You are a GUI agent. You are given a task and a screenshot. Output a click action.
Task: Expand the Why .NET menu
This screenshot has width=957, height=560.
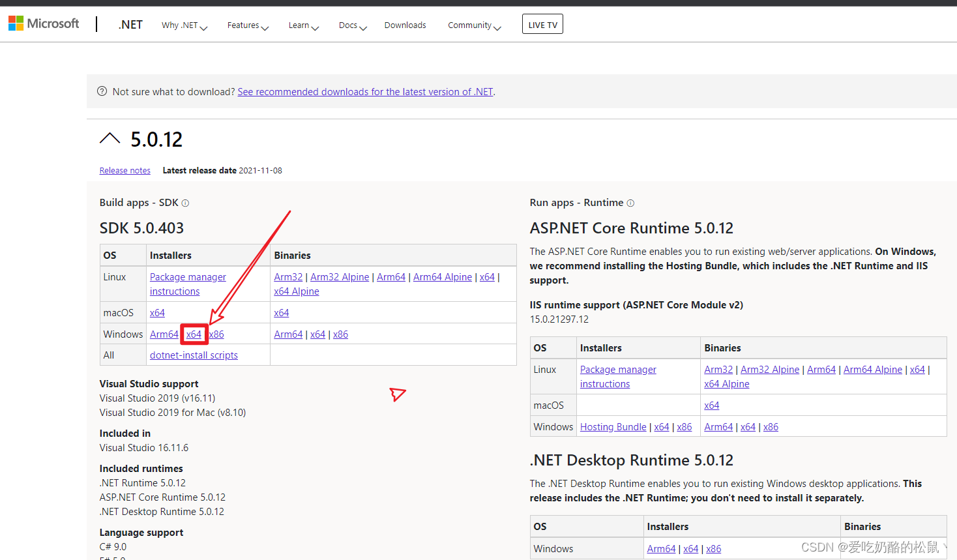point(184,25)
